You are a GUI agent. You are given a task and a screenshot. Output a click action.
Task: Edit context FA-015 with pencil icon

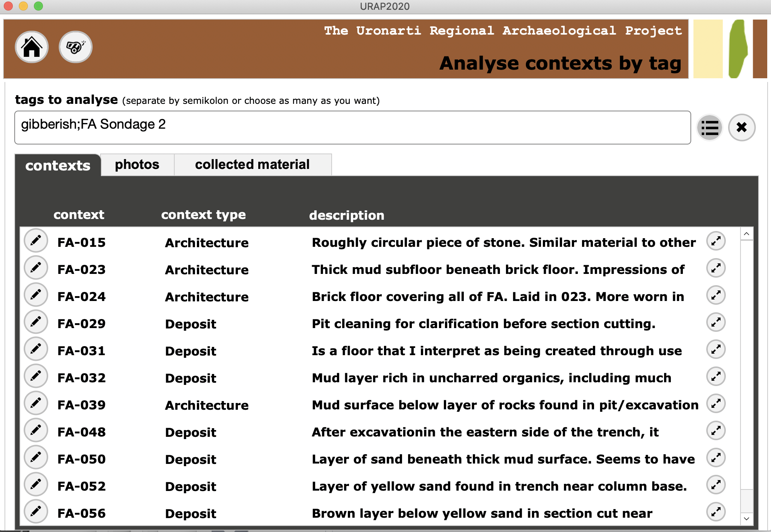click(36, 241)
